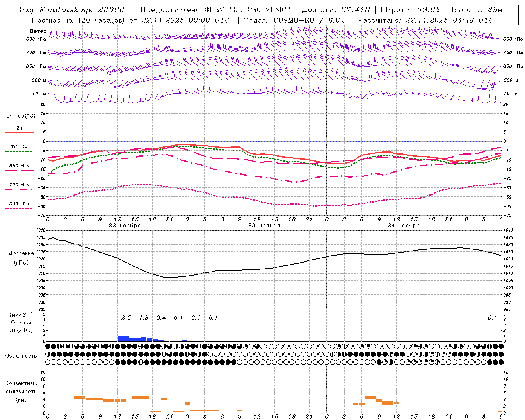Screen dimensions: 525x420
Task: Click the '(км)' unit under convective cloudiness
Action: (21, 399)
